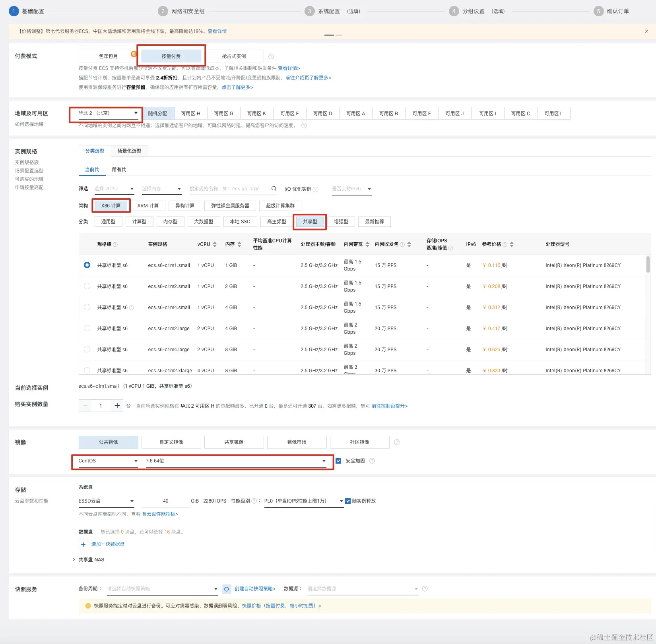
Task: Select the ARM 计算 architecture
Action: [148, 206]
